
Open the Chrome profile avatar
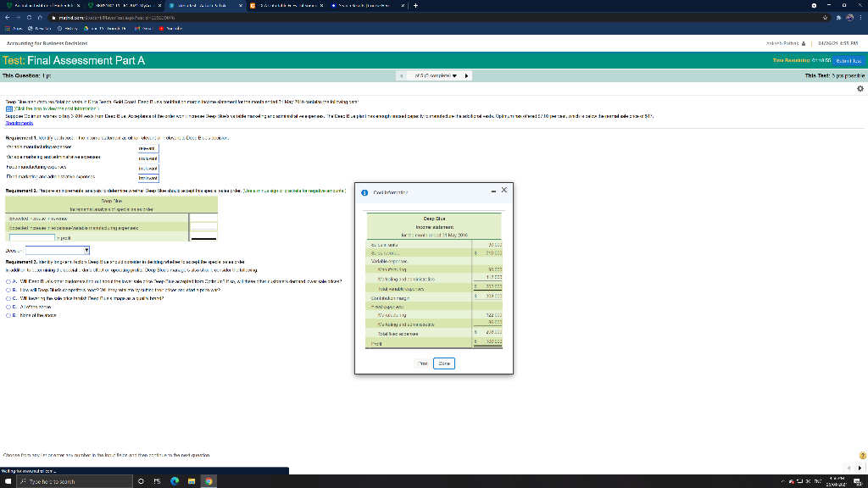pos(849,18)
